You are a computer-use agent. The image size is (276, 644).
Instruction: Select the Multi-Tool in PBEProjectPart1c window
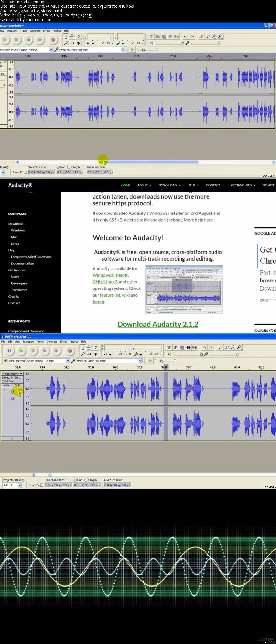95,354
